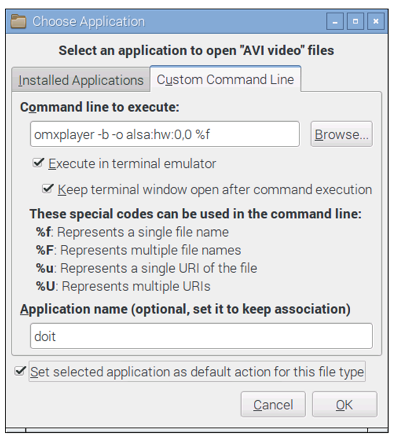Open the Browse... file chooser
The width and height of the screenshot is (403, 443).
point(341,134)
